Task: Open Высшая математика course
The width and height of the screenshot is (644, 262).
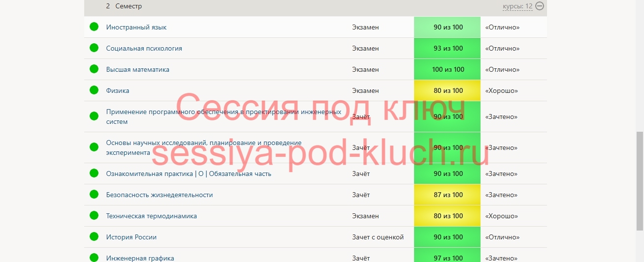Action: pos(137,69)
